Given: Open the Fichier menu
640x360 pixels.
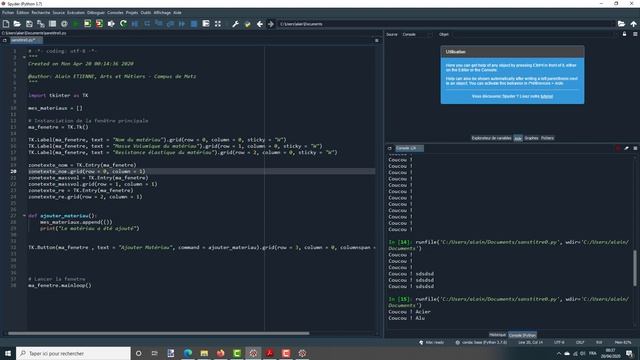Looking at the screenshot, I should point(8,13).
